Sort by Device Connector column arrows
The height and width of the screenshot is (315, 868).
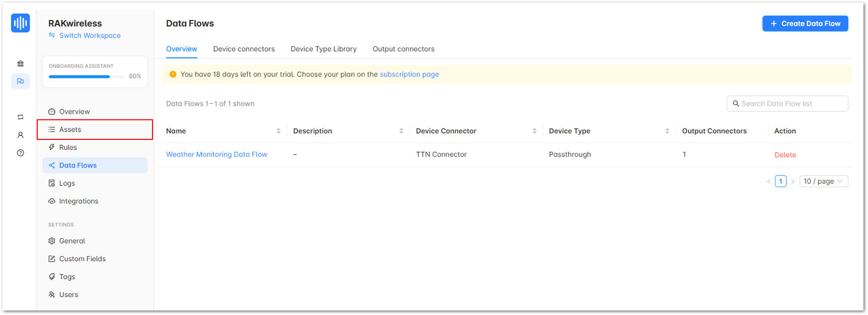[x=534, y=131]
